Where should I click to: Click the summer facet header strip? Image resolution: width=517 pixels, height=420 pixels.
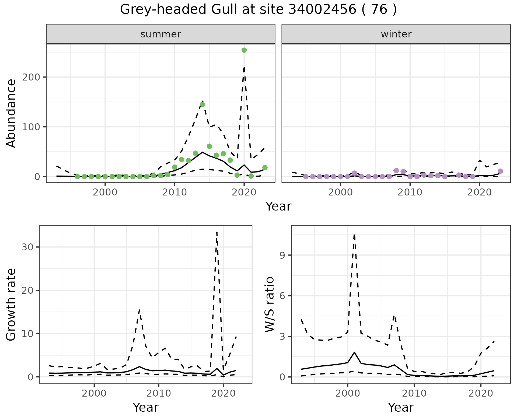(160, 34)
